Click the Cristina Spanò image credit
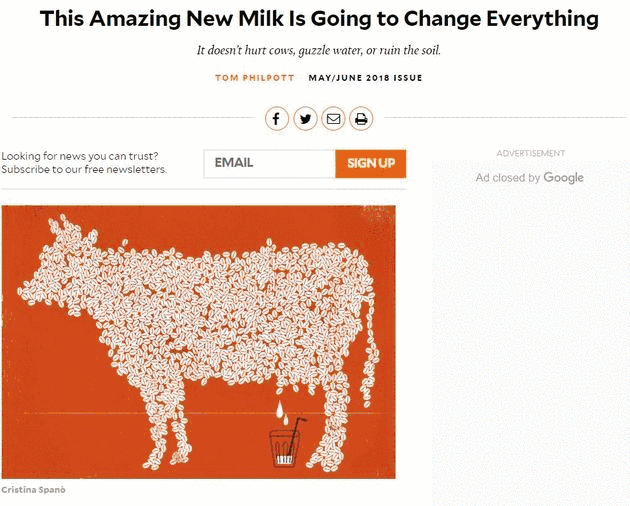 point(34,489)
